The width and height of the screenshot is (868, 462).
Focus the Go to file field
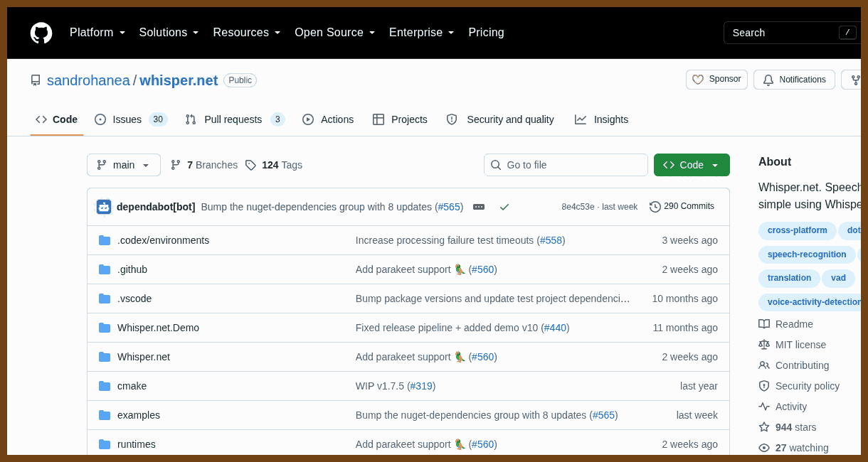(x=566, y=165)
